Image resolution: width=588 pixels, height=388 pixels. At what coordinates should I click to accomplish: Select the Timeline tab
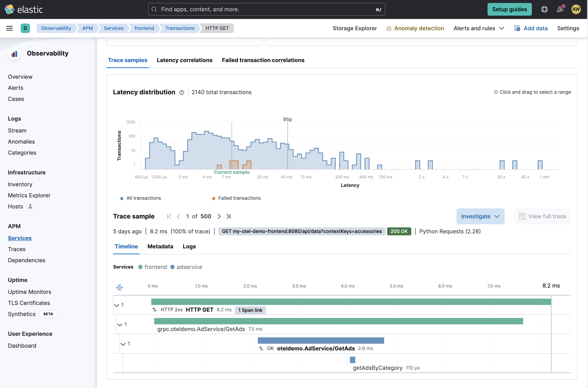126,246
